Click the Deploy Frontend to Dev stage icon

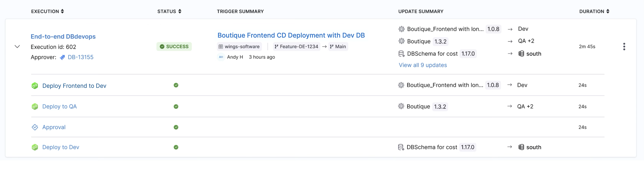(x=35, y=86)
